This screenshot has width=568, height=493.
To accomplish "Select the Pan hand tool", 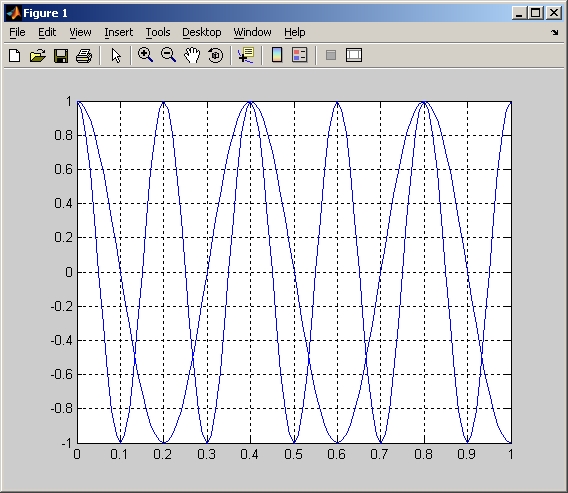I will (192, 55).
